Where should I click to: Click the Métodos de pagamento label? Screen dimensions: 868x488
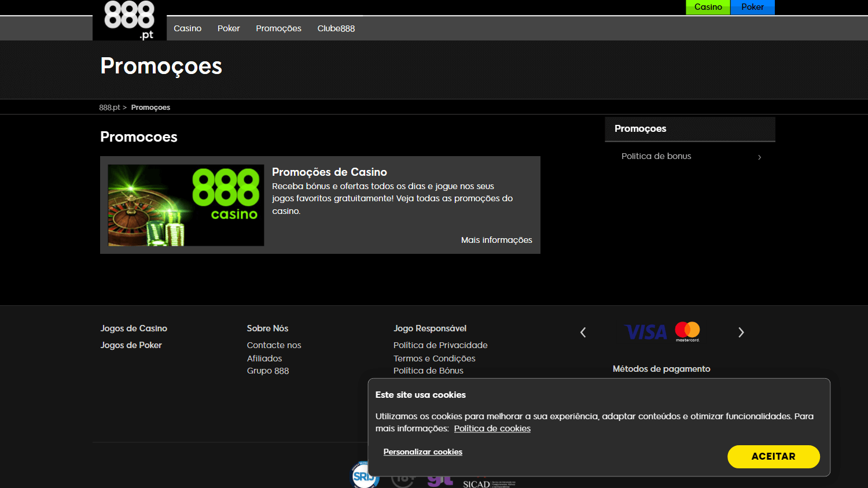pos(661,369)
